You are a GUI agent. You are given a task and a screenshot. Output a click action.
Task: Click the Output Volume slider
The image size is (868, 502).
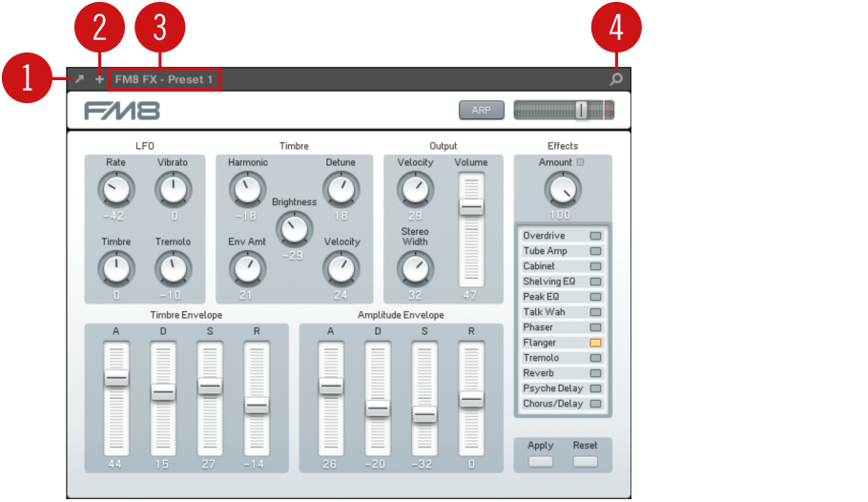point(470,207)
